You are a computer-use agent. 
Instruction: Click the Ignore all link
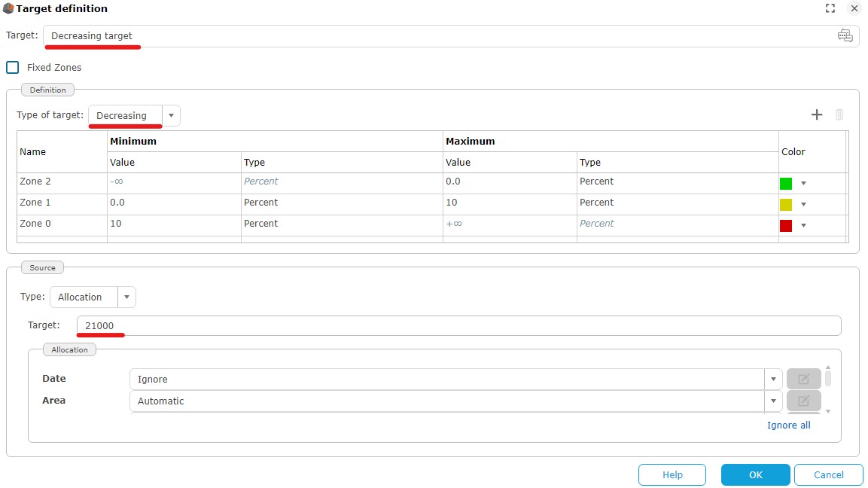coord(788,425)
